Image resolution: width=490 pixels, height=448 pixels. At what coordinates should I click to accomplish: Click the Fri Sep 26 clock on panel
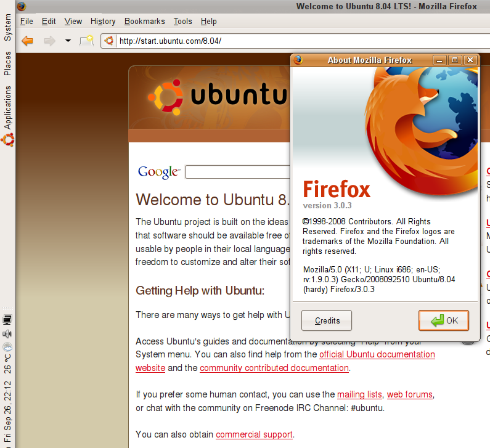[x=7, y=412]
